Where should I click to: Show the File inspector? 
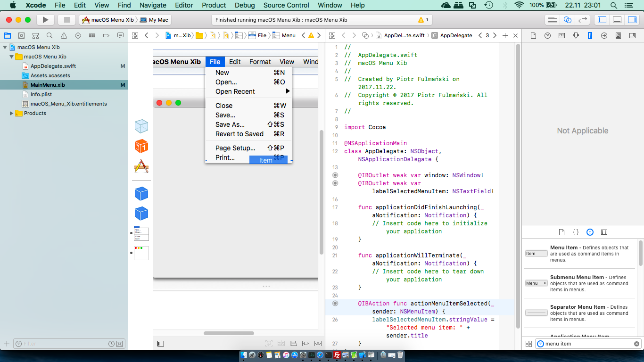point(533,35)
